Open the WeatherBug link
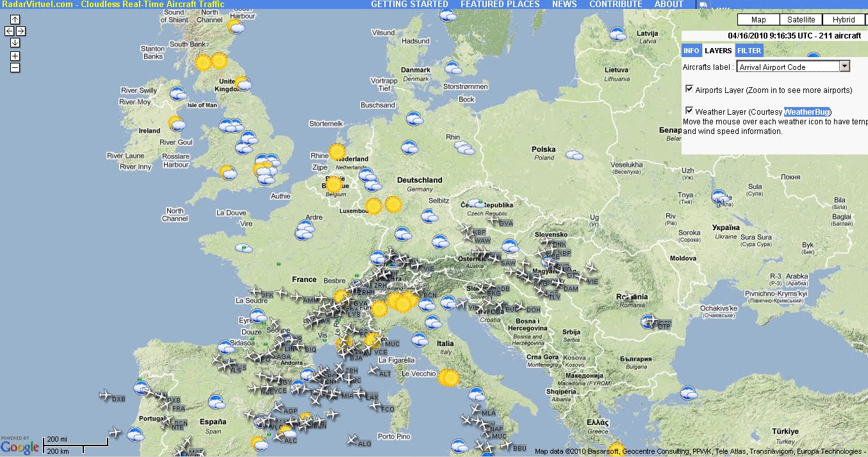This screenshot has width=868, height=457. tap(806, 112)
